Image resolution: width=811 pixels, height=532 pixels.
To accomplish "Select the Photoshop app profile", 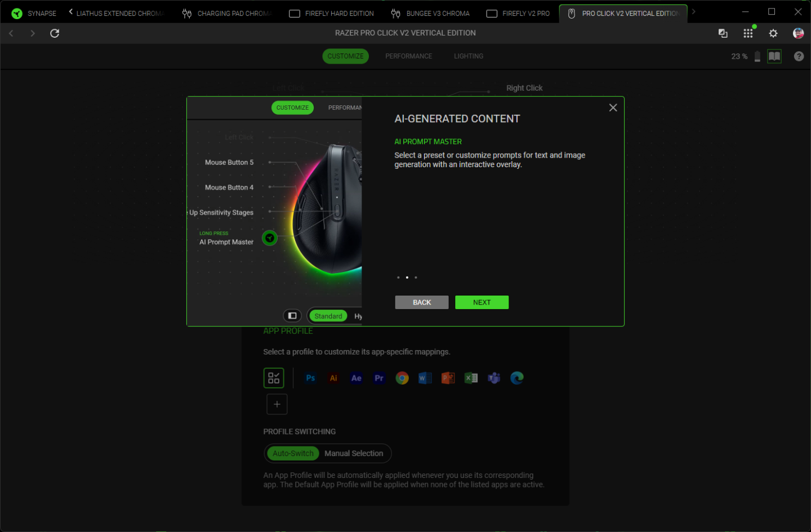I will (x=310, y=378).
